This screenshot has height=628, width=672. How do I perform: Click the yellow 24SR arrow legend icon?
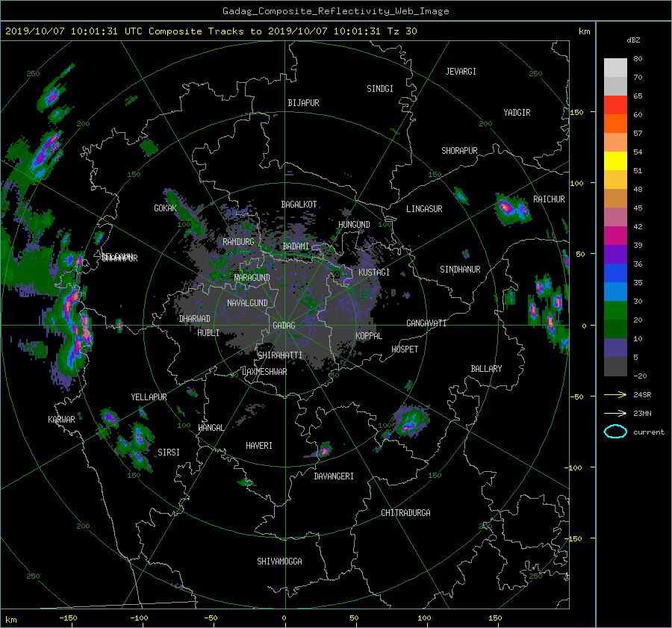615,394
